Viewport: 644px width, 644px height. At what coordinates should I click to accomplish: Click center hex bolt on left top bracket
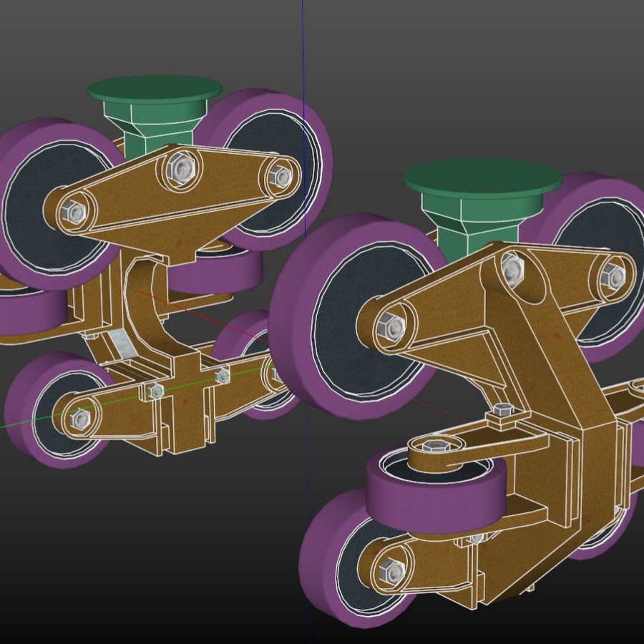point(181,169)
